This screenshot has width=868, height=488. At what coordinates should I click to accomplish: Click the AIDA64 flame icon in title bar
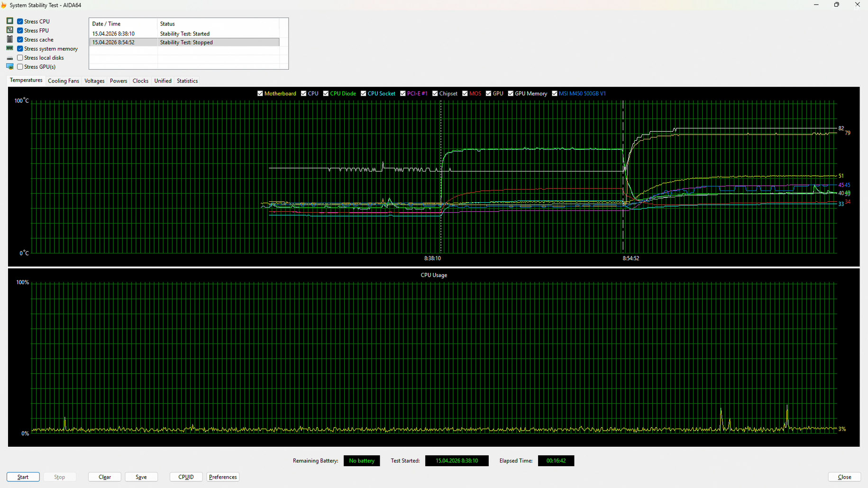(x=4, y=5)
